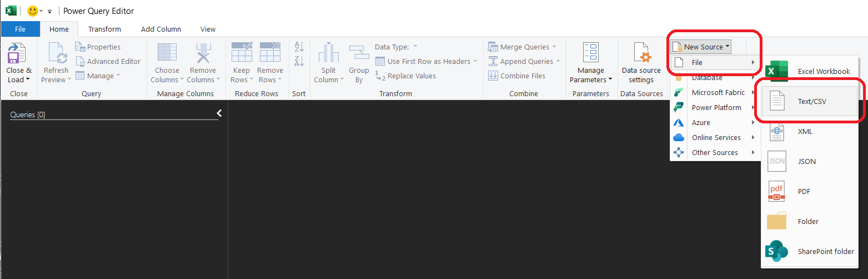Switch to the Add Column tab
This screenshot has width=868, height=279.
[161, 29]
